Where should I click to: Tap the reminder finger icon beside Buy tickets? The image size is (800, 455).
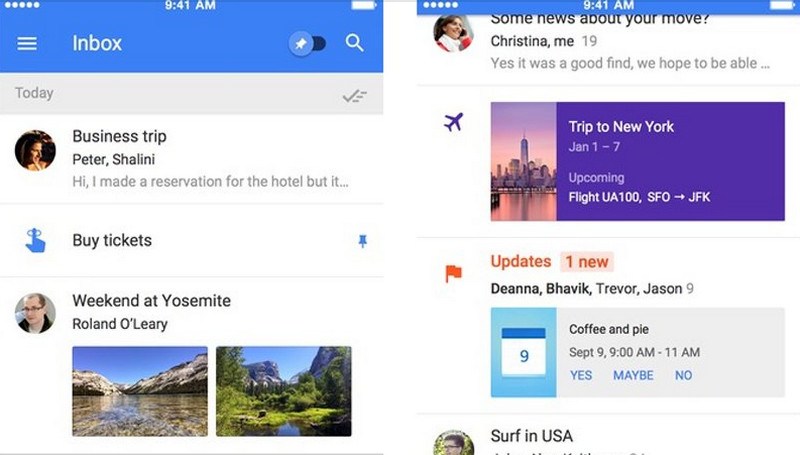pyautogui.click(x=35, y=240)
